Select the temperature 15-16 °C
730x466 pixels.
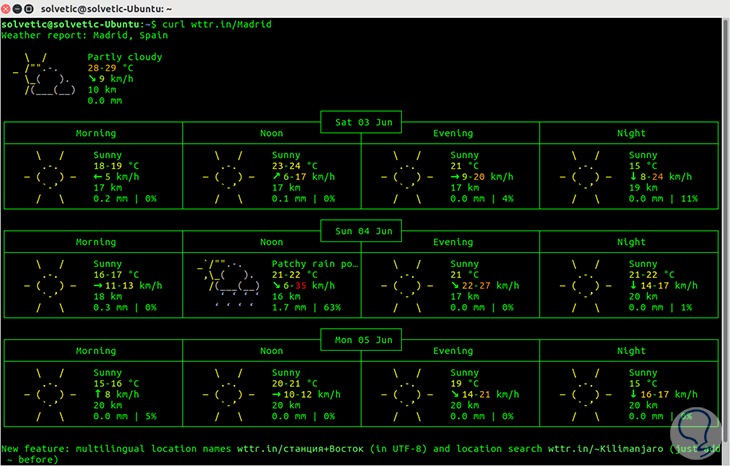pyautogui.click(x=116, y=384)
